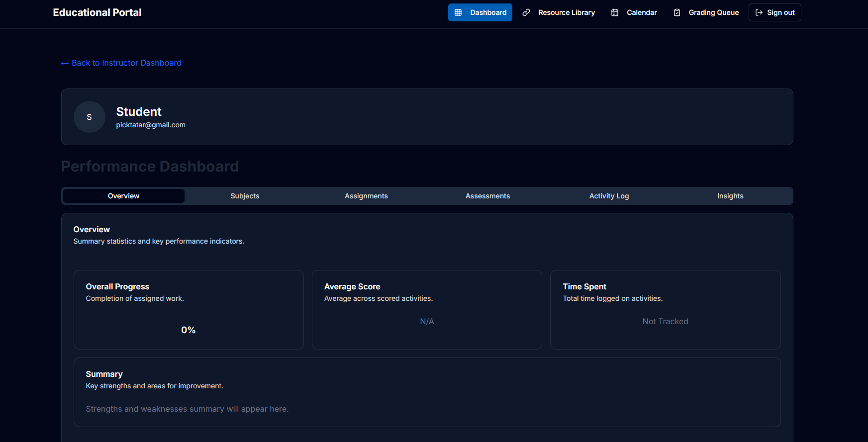
Task: Click 'Summary statistics and key performance indicators.'
Action: [x=159, y=241]
